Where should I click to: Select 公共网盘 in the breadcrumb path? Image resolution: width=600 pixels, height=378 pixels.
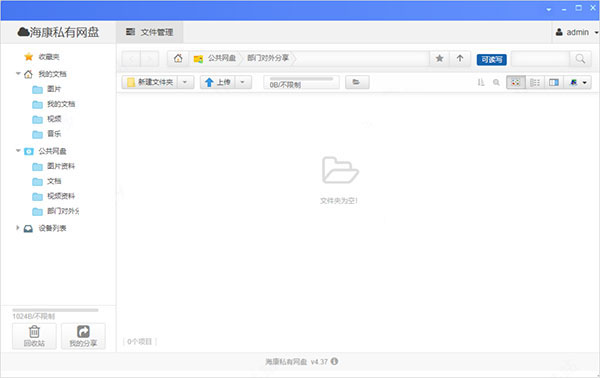tap(222, 58)
